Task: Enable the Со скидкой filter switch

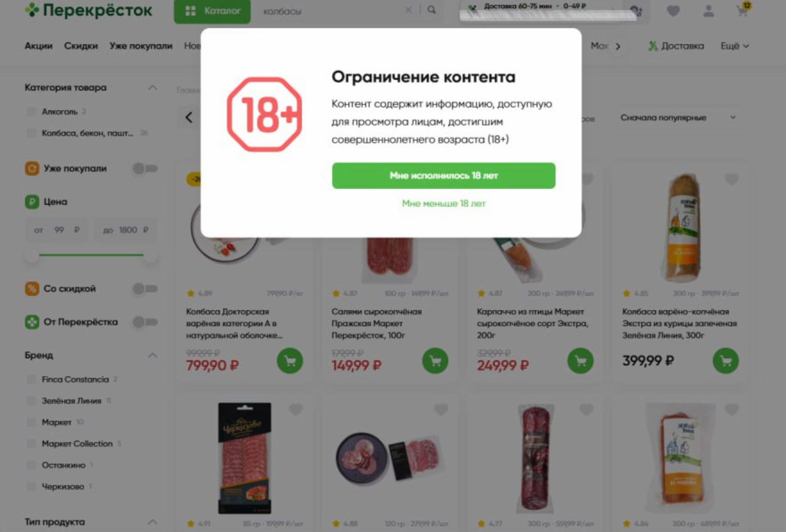Action: [x=145, y=289]
